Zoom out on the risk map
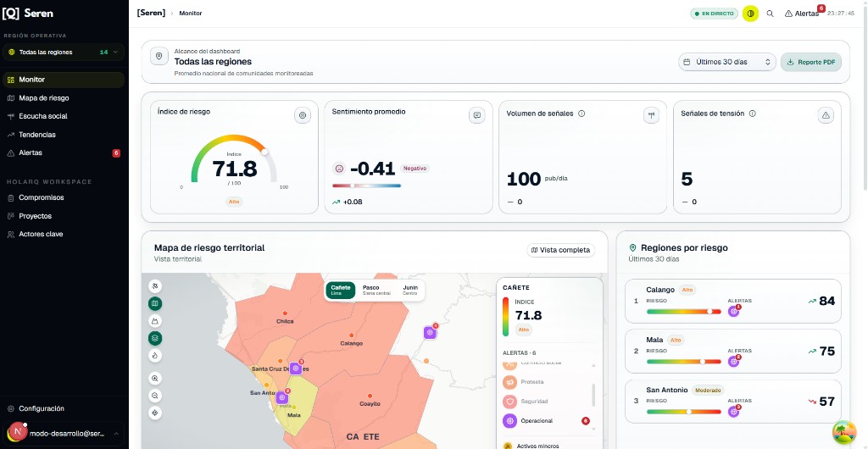 pos(155,396)
